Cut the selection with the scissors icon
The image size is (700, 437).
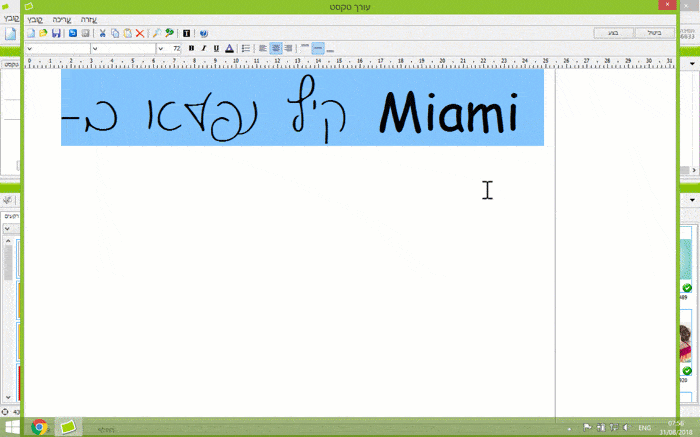pyautogui.click(x=102, y=33)
